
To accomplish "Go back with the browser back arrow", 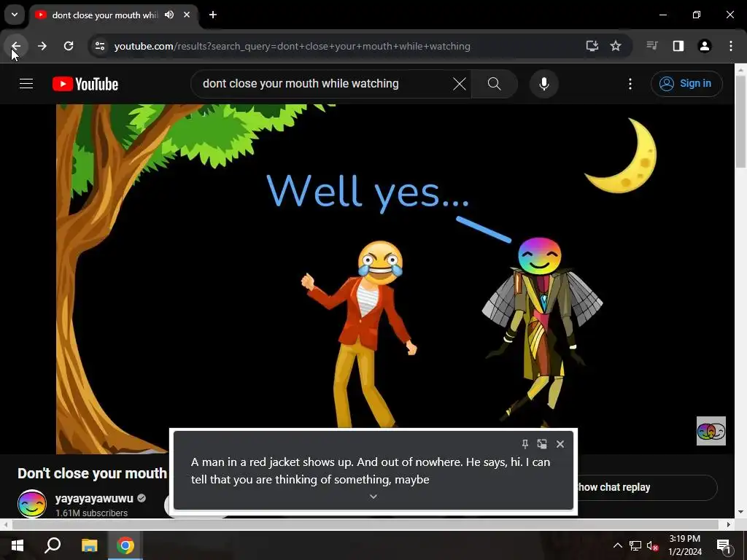I will point(16,46).
